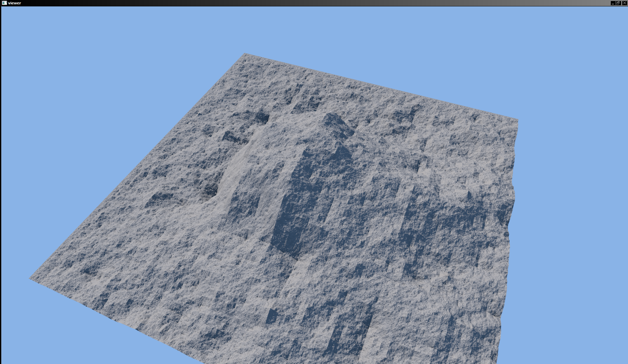Image resolution: width=628 pixels, height=364 pixels.
Task: Click the large shadowed slope below the peak
Action: [x=297, y=209]
